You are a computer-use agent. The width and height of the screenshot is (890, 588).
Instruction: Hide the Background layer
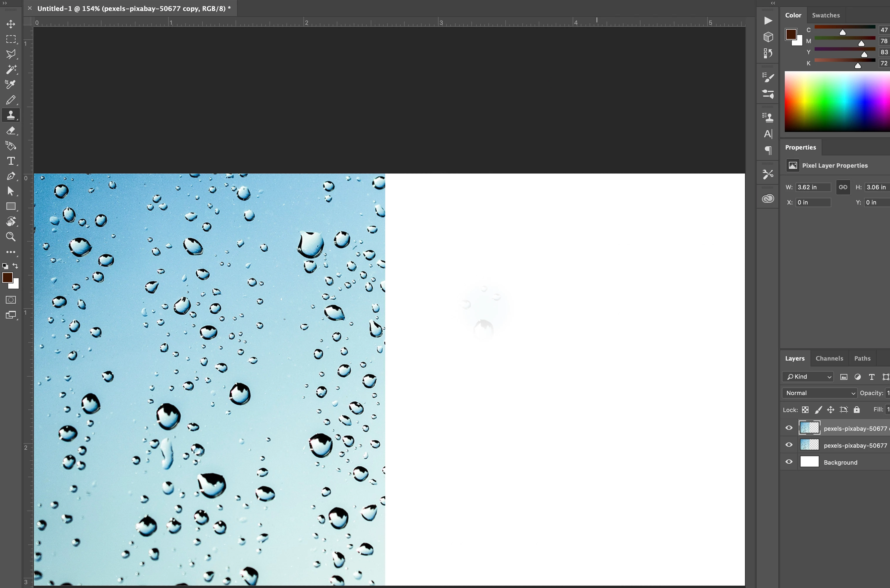click(789, 462)
